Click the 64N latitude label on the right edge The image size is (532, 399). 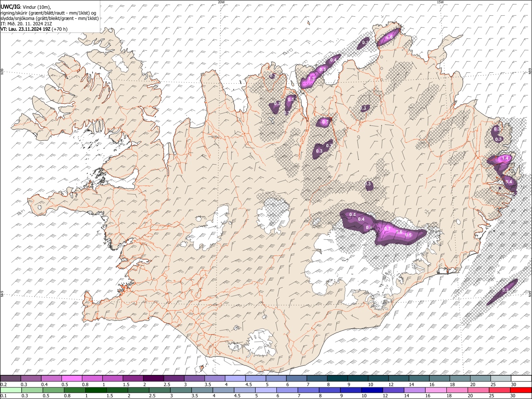coord(530,293)
